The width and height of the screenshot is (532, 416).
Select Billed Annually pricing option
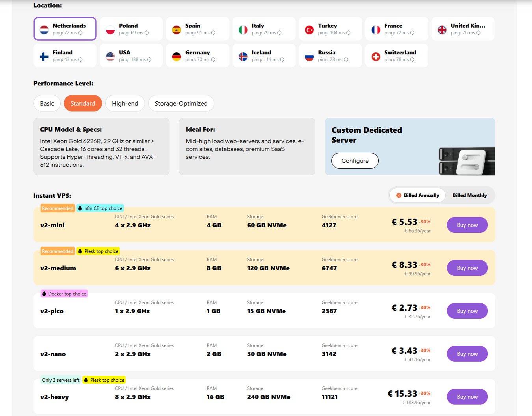click(x=417, y=195)
